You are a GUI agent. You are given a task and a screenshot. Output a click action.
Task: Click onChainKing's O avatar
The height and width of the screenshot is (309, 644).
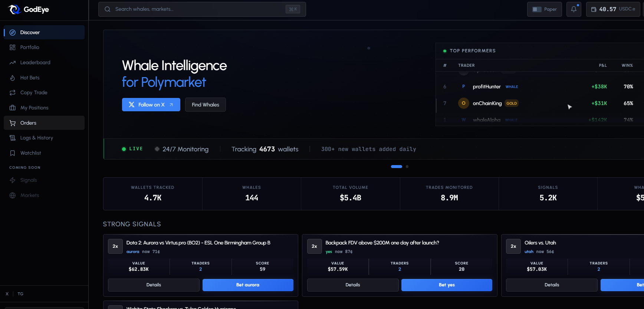[x=464, y=103]
